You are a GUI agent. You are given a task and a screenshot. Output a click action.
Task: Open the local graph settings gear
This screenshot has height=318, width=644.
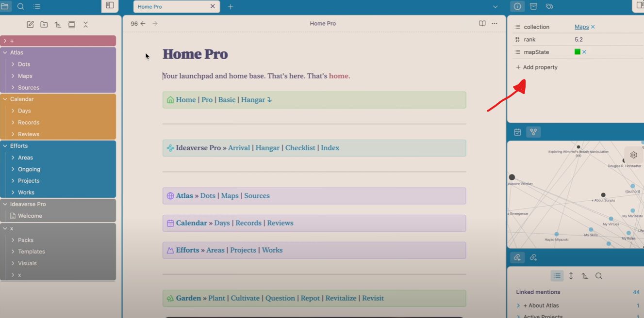pos(633,155)
